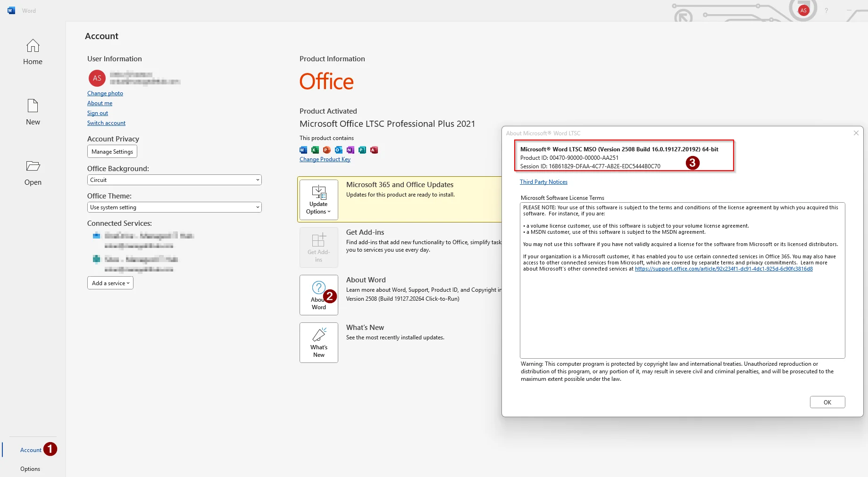Viewport: 868px width, 477px height.
Task: Click the 'Product Activated' text
Action: click(328, 111)
